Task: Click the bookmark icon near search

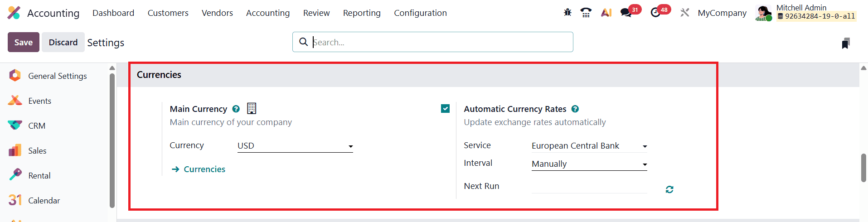Action: [x=846, y=43]
